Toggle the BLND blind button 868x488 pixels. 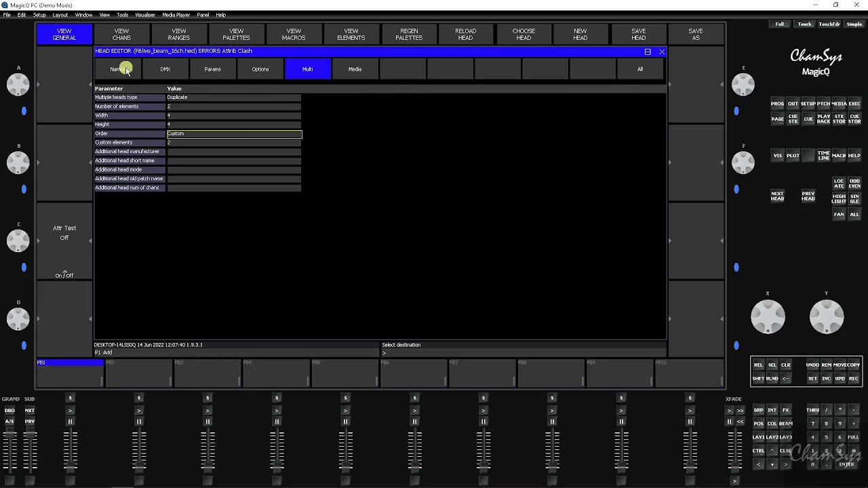772,378
